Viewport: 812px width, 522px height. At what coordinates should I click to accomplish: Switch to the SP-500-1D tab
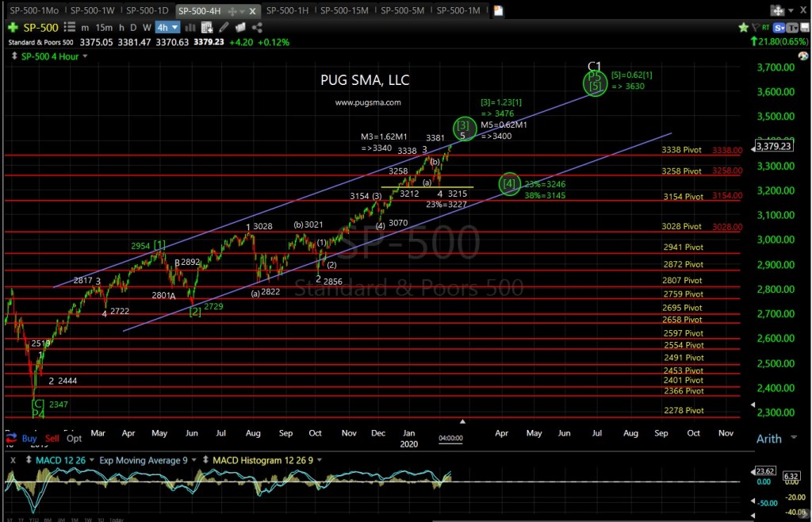pyautogui.click(x=147, y=10)
